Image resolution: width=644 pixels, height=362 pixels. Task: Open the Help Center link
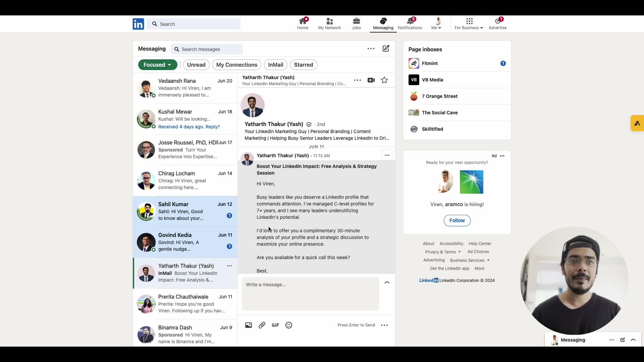point(480,244)
